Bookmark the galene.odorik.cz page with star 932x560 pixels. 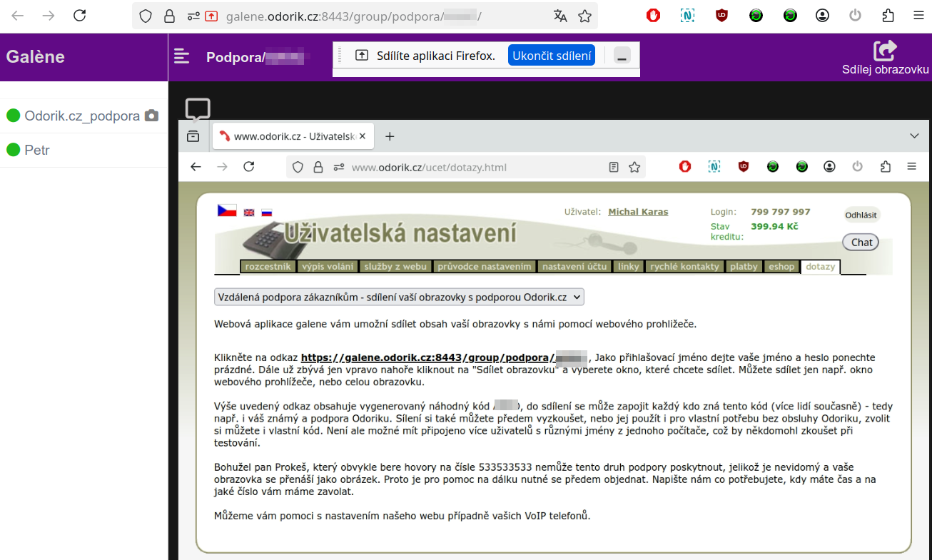tap(584, 16)
